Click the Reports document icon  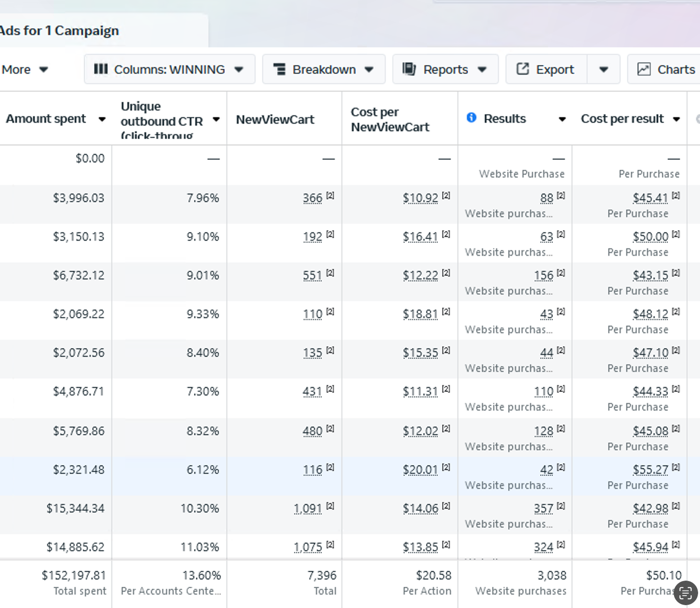(409, 69)
